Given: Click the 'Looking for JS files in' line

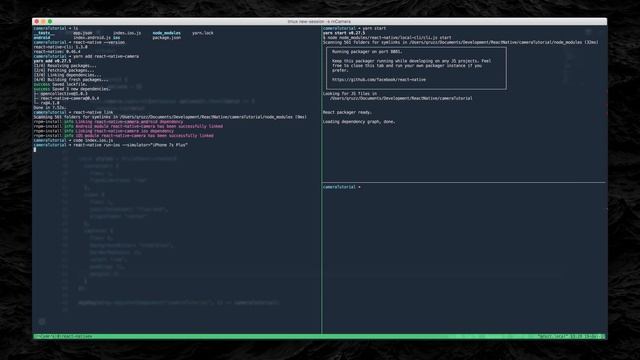Looking at the screenshot, I should click(x=350, y=94).
